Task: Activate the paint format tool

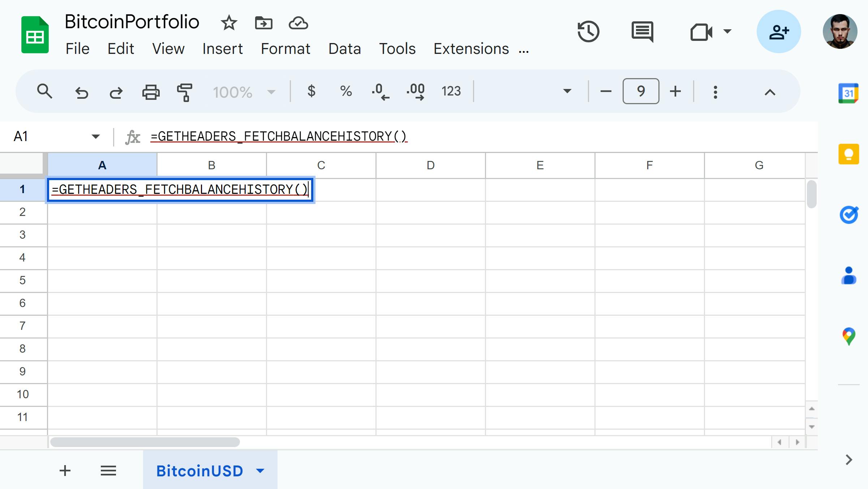Action: pos(185,92)
